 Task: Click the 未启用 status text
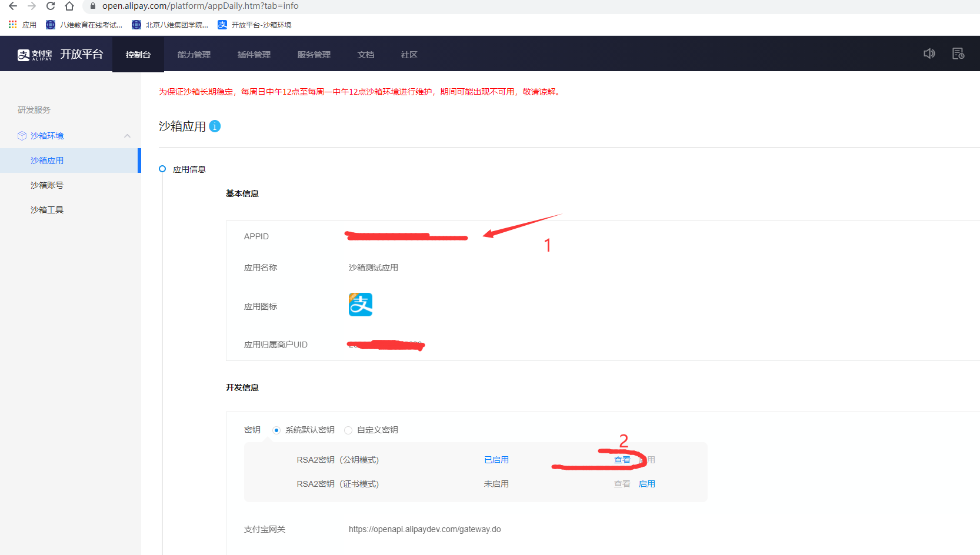coord(496,484)
